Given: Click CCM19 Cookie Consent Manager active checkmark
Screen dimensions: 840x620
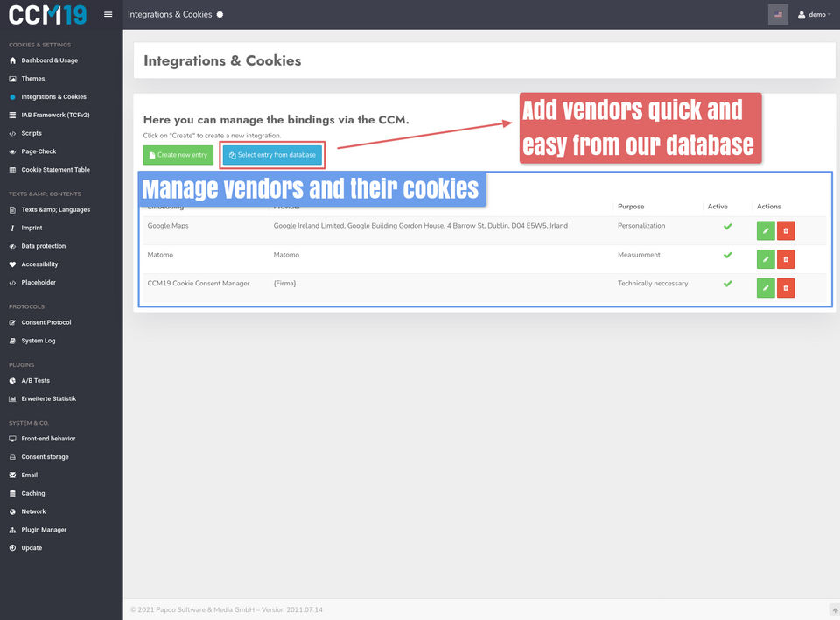Looking at the screenshot, I should (727, 284).
